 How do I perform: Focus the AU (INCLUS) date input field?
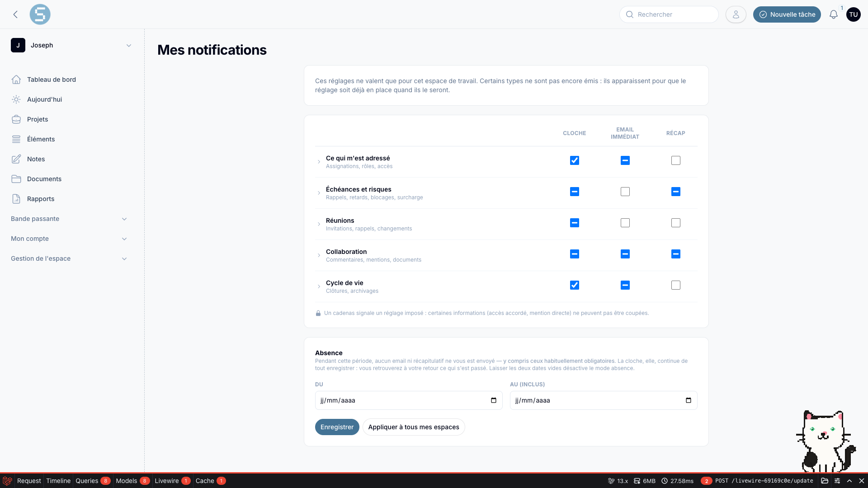tap(604, 400)
